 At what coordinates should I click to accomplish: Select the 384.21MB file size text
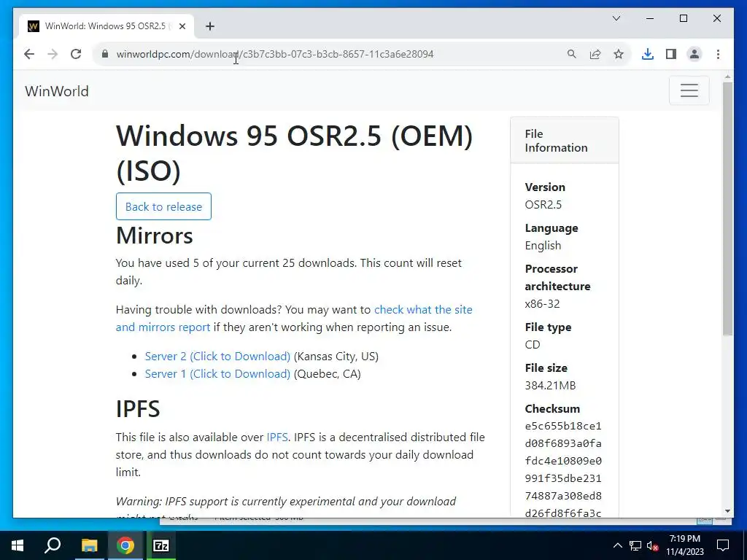coord(550,385)
